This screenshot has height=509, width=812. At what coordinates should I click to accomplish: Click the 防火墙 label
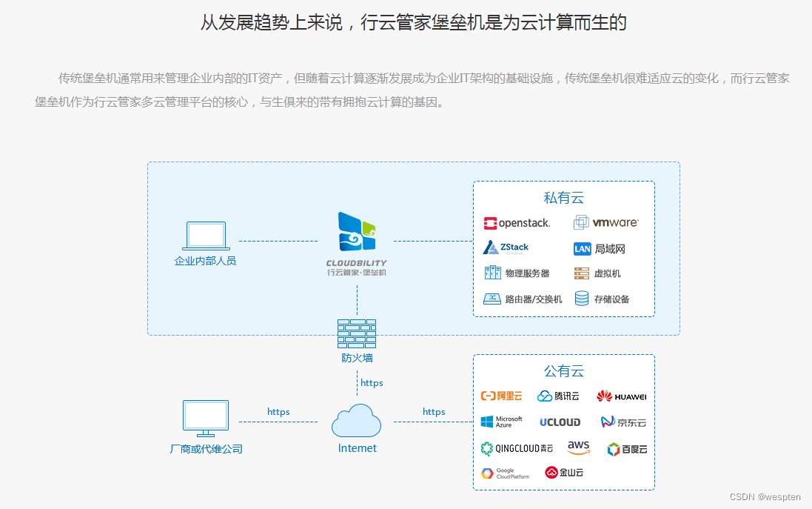pyautogui.click(x=357, y=358)
